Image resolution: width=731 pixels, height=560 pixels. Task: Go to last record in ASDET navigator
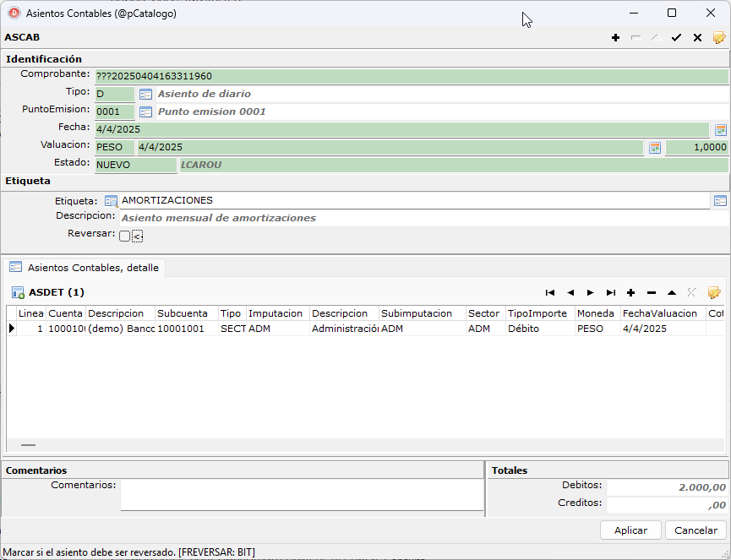coord(611,292)
